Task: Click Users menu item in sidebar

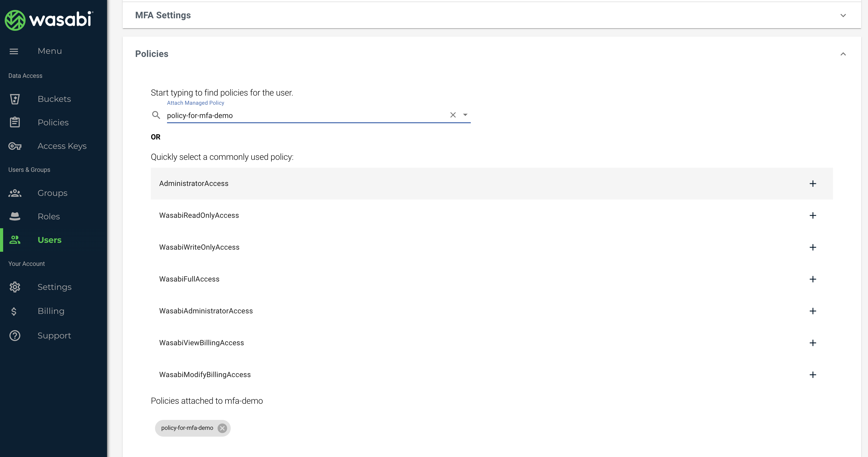Action: point(49,239)
